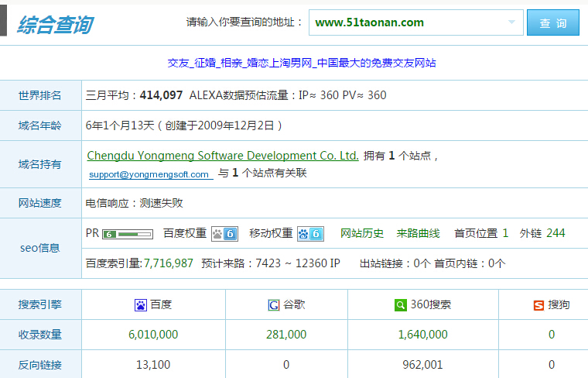Click the Google logo icon beside 谷歌

click(x=274, y=305)
